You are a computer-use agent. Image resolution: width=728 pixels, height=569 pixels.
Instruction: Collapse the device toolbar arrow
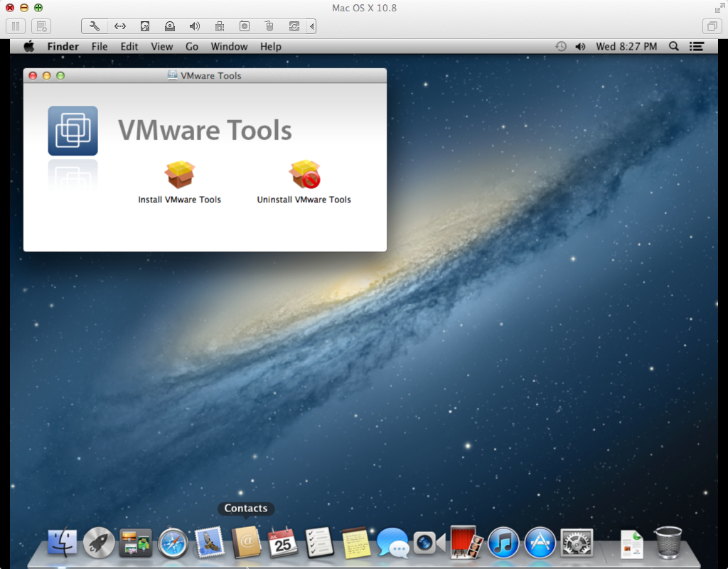pyautogui.click(x=312, y=26)
